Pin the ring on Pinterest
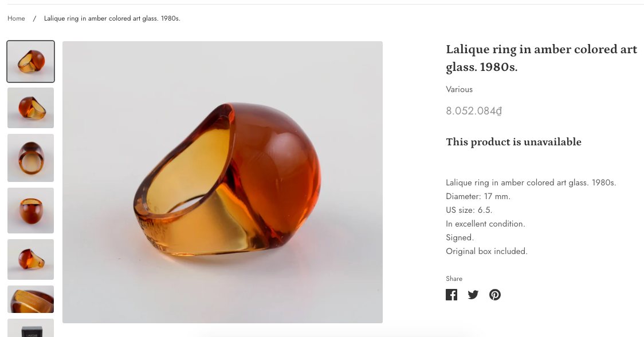This screenshot has width=644, height=337. (495, 295)
